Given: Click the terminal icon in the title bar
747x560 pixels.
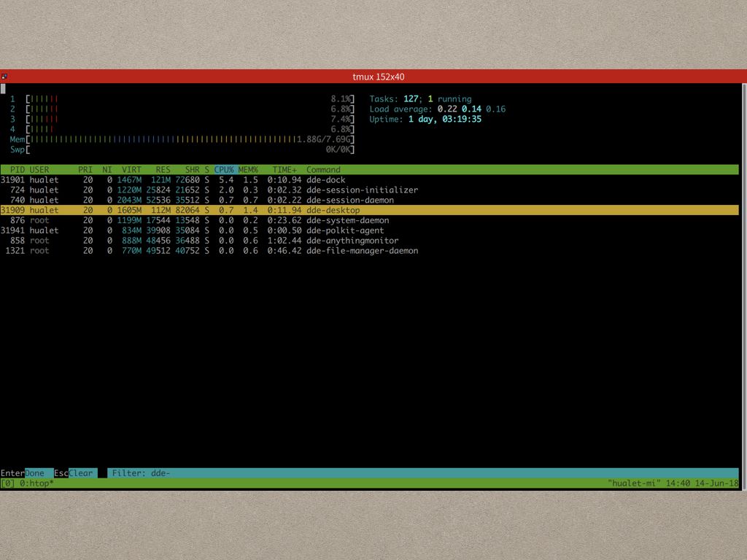Looking at the screenshot, I should 5,76.
